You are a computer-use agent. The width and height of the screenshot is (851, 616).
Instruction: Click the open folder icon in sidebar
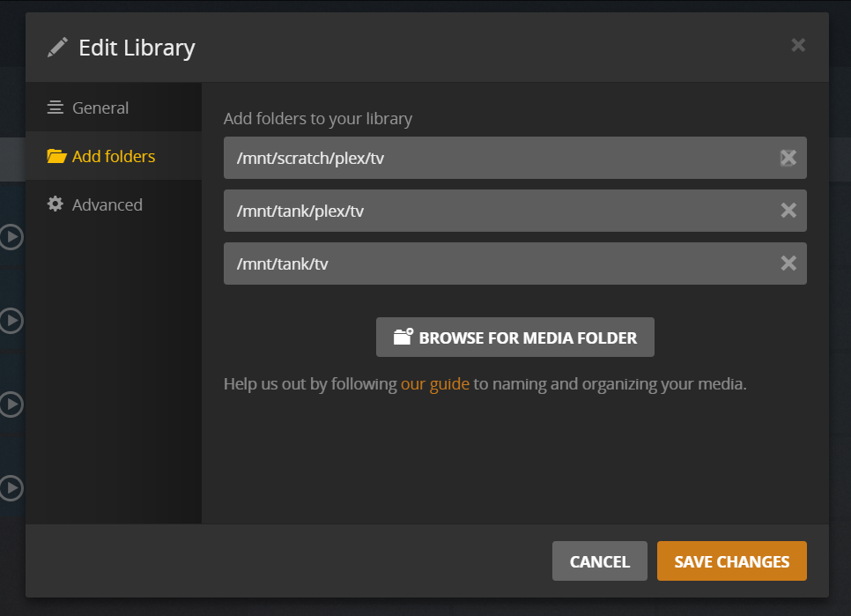(56, 156)
